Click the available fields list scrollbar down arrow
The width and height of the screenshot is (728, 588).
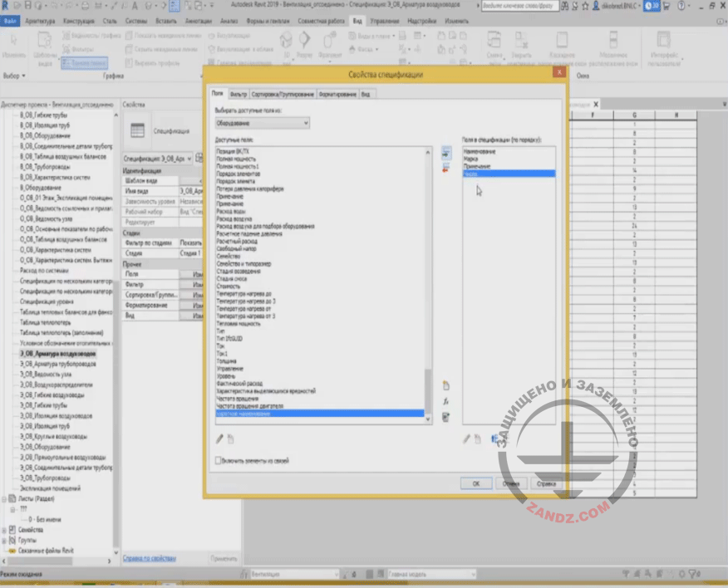[429, 419]
